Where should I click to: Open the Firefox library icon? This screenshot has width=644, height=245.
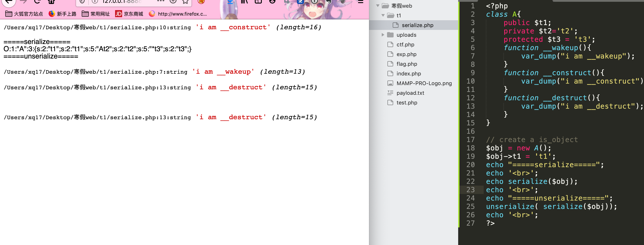244,2
